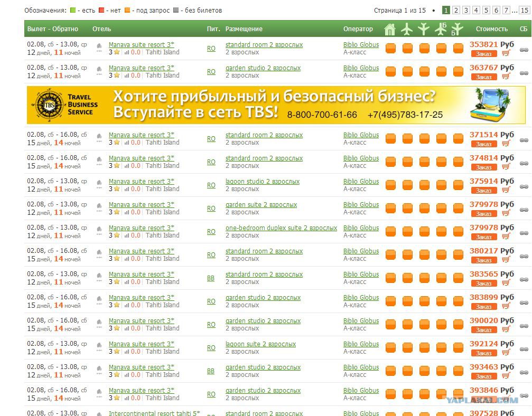Open Biblio Globus operator link in 363767 row

[x=361, y=68]
